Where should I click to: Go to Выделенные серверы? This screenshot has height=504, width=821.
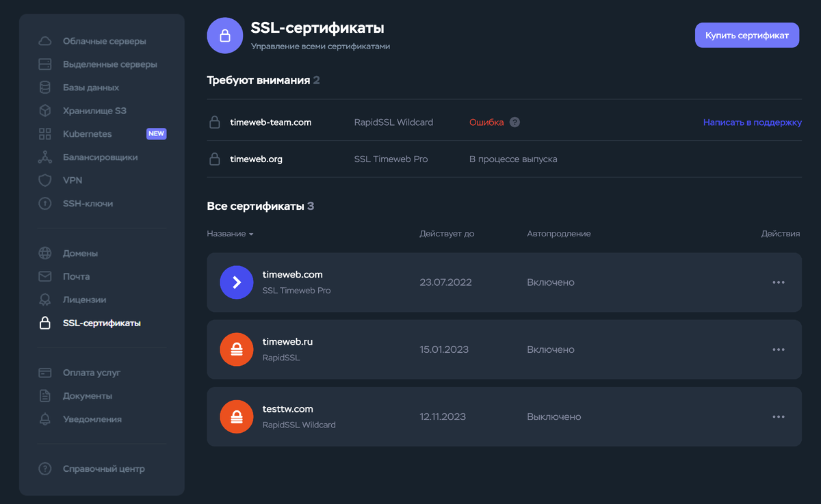point(109,64)
